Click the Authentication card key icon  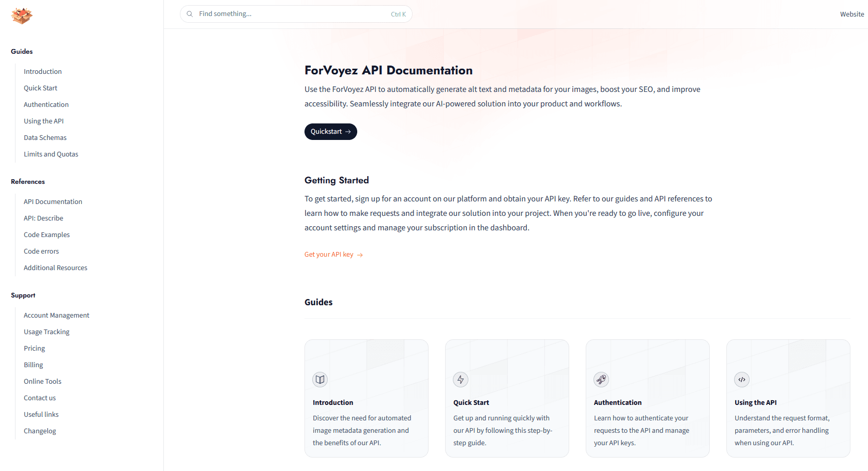(601, 380)
